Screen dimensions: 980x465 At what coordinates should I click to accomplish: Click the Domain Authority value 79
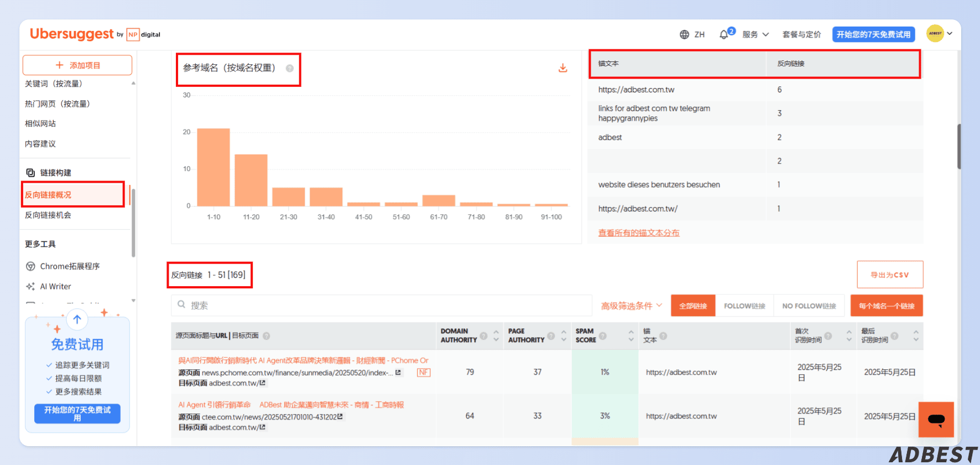(x=470, y=372)
